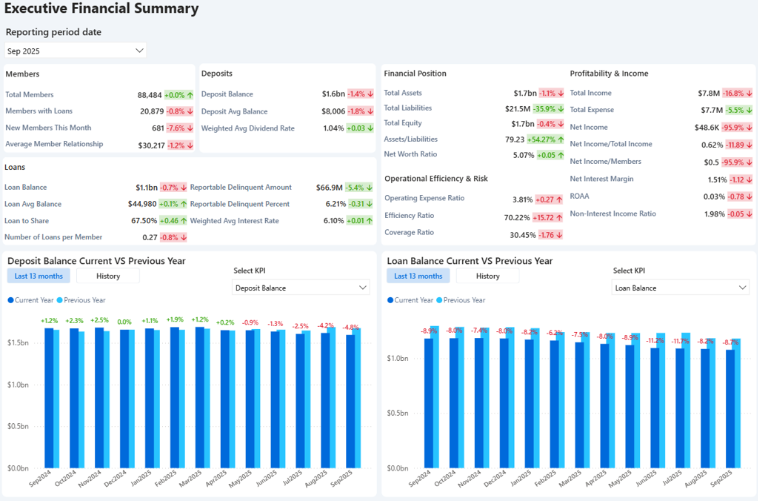Click the red -16.8% Total Income badge
Viewport: 758px width, 501px height.
click(737, 93)
